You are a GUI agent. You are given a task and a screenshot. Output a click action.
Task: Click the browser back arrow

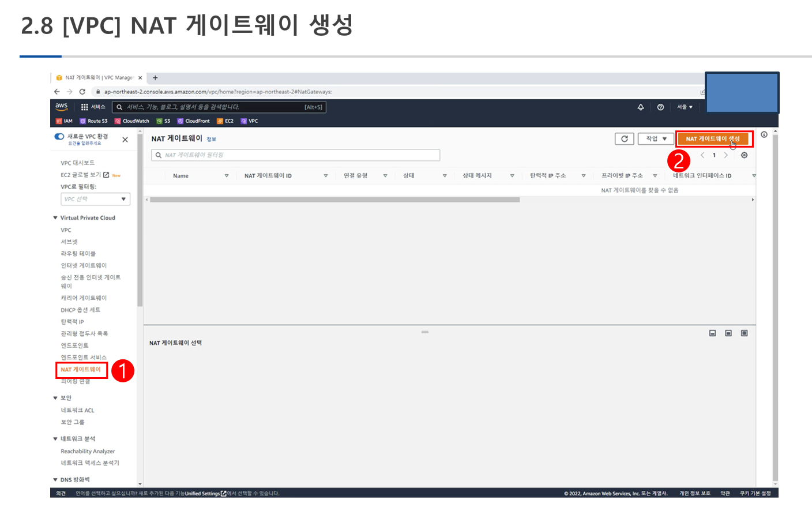pos(57,92)
